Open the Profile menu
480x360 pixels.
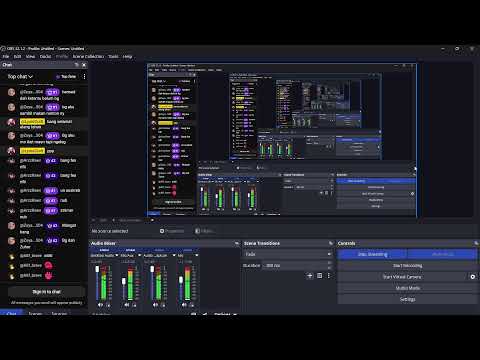62,56
